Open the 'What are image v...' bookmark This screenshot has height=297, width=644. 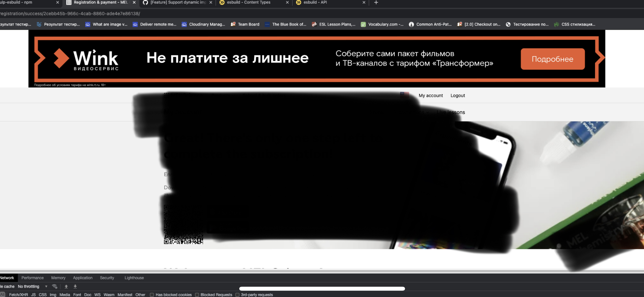click(106, 24)
